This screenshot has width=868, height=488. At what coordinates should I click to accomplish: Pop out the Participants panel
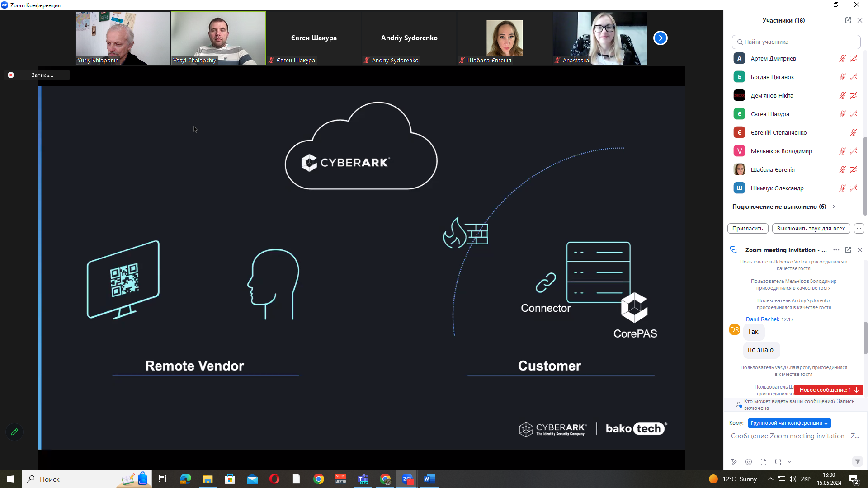[x=848, y=20]
